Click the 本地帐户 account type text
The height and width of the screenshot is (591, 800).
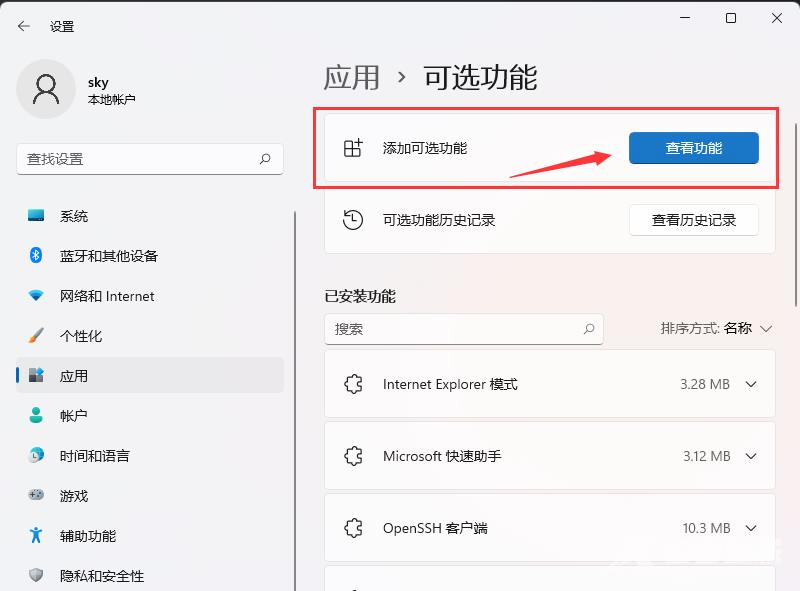[111, 99]
